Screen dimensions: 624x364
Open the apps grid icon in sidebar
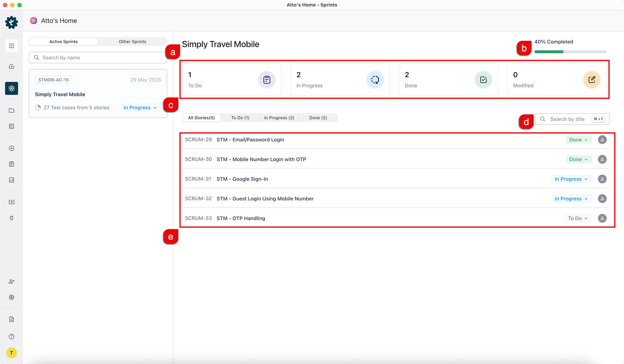click(11, 46)
